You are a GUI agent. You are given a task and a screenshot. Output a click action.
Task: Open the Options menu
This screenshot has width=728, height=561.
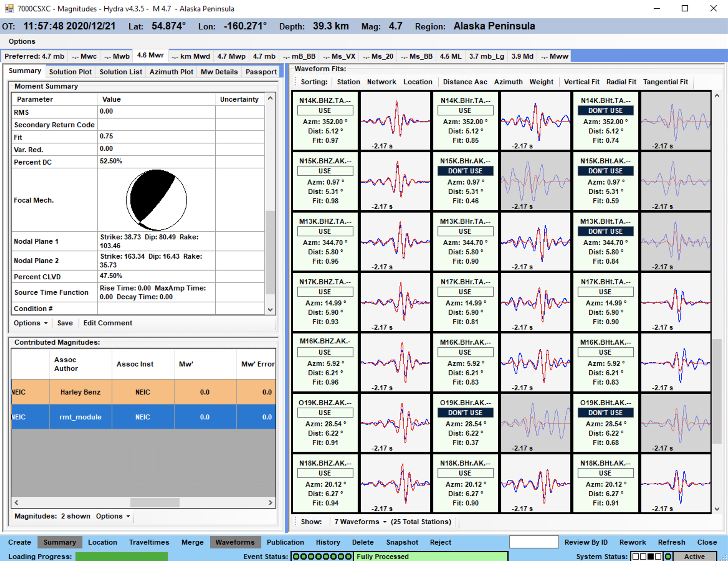pos(22,41)
